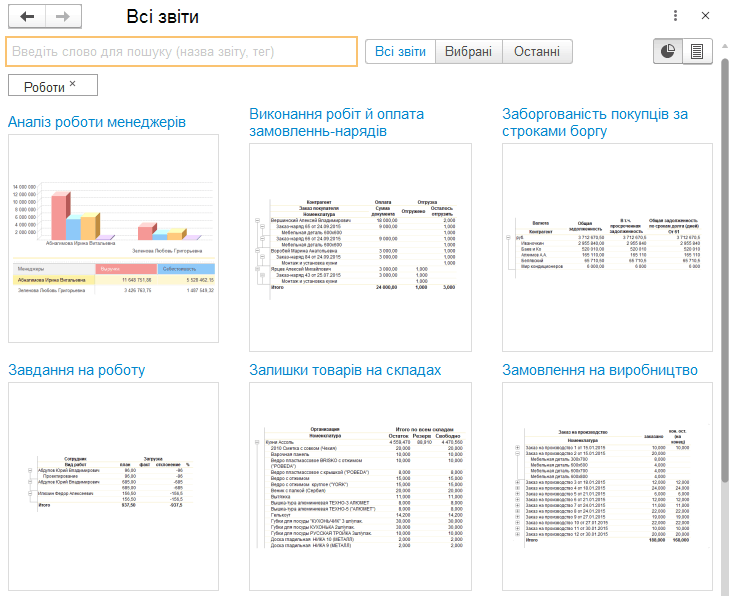Click the Роботи tag button
Image resolution: width=732 pixels, height=596 pixels.
point(53,85)
